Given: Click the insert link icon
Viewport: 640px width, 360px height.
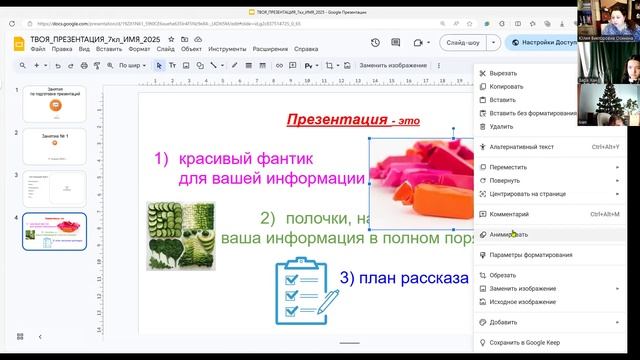Looking at the screenshot, I should click(x=279, y=65).
